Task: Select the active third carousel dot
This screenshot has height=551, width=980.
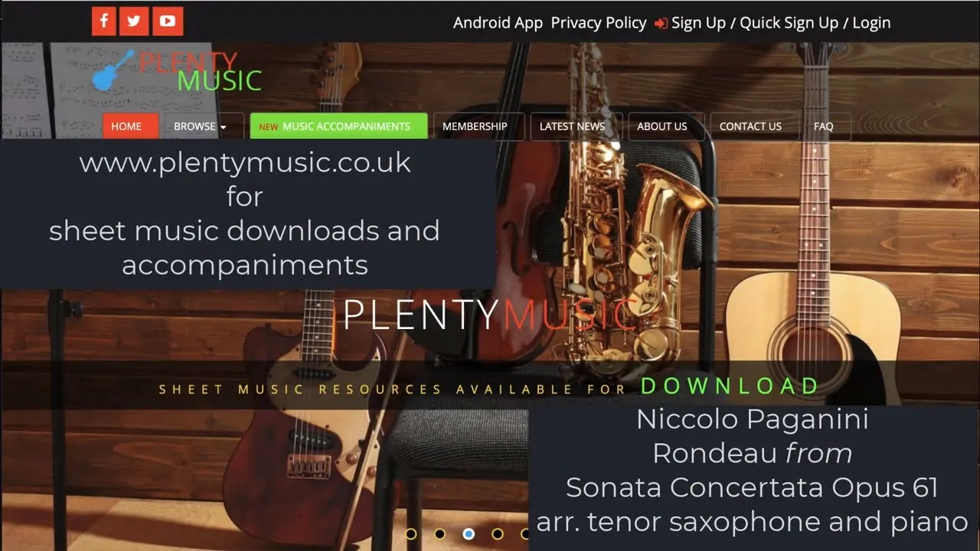Action: tap(469, 533)
